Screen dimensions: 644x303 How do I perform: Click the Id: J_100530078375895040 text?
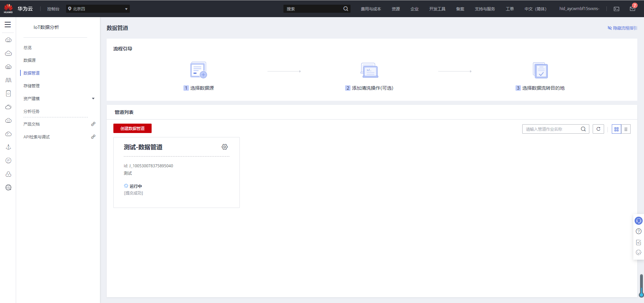[x=148, y=166]
